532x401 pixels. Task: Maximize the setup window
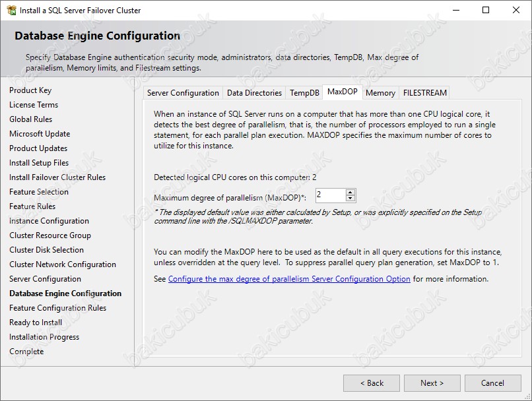pyautogui.click(x=486, y=10)
